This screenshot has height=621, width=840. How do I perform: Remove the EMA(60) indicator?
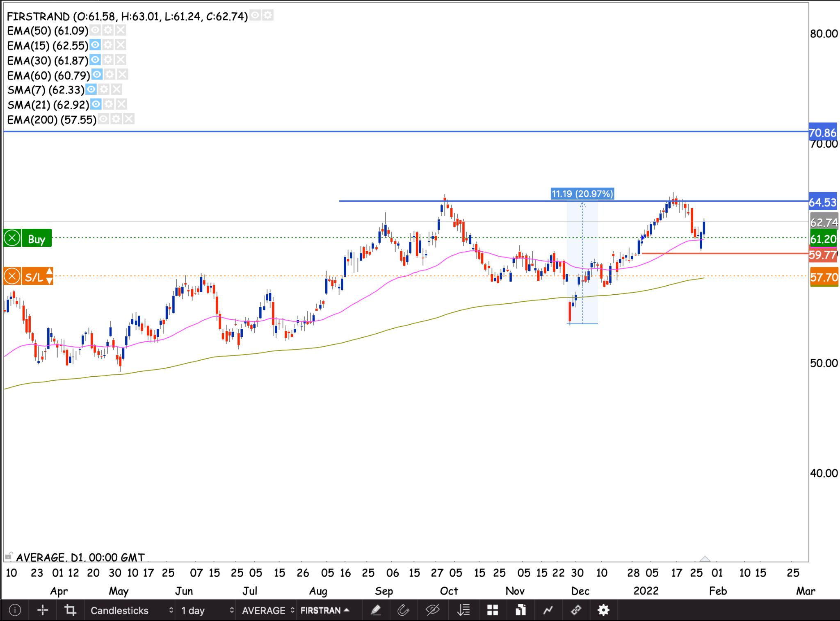click(x=123, y=75)
